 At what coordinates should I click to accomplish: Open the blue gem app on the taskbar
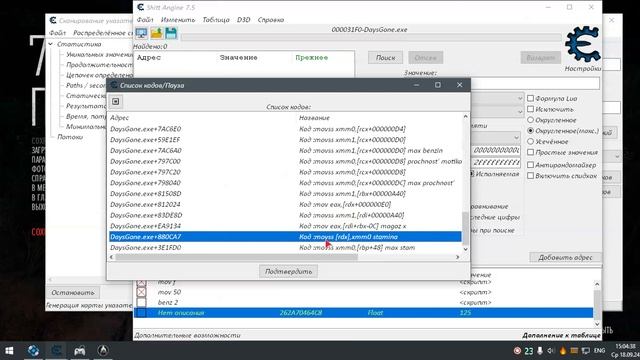point(33,351)
